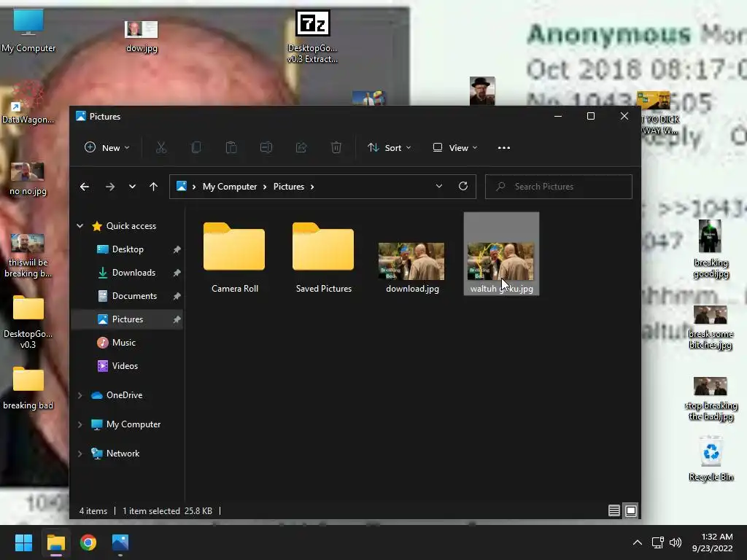Go forward with the right arrow
Viewport: 747px width, 560px height.
(110, 187)
